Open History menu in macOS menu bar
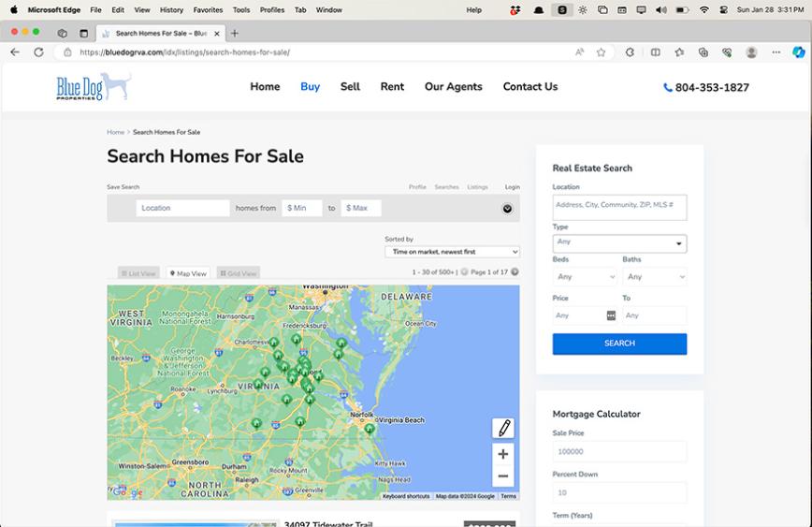Viewport: 812px width, 527px height. (x=171, y=10)
